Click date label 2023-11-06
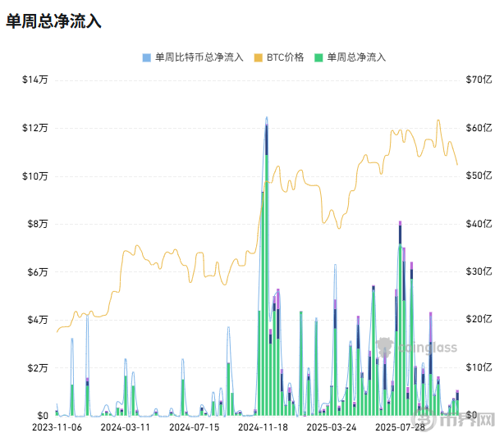This screenshot has height=442, width=504. 57,427
